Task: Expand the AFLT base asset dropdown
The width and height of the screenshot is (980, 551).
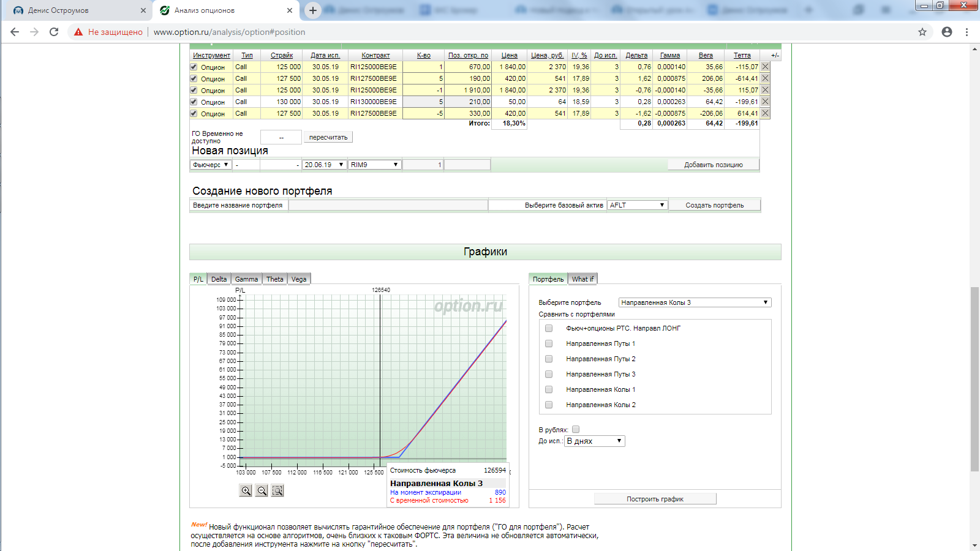Action: [637, 205]
